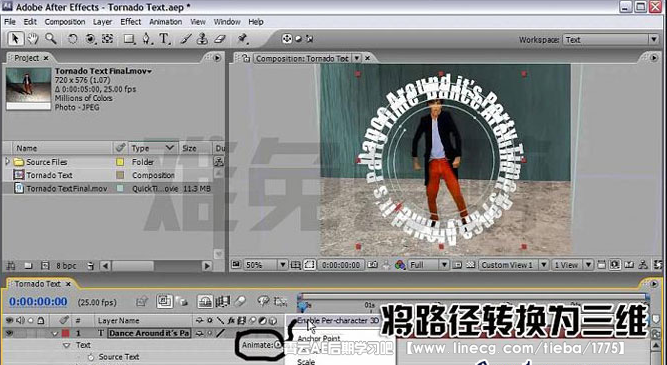Screen dimensions: 667x365
Task: Delete selected project item with trash icon
Action: tap(90, 266)
